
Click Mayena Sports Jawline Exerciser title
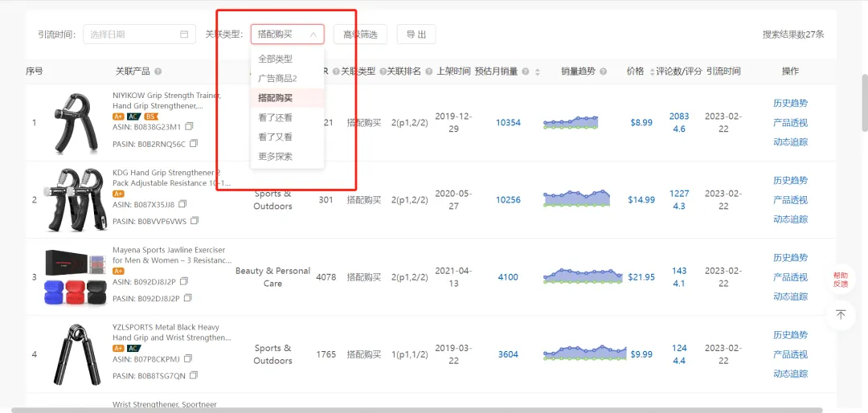[x=172, y=255]
